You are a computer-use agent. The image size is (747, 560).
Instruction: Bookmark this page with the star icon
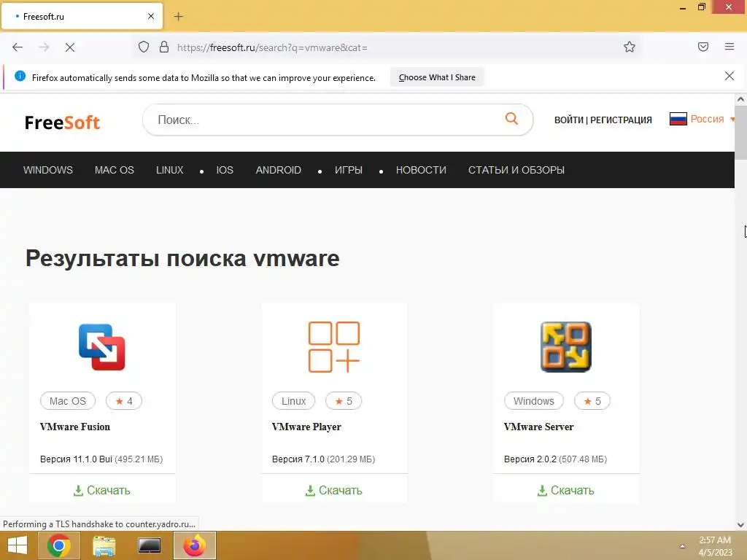[x=630, y=47]
